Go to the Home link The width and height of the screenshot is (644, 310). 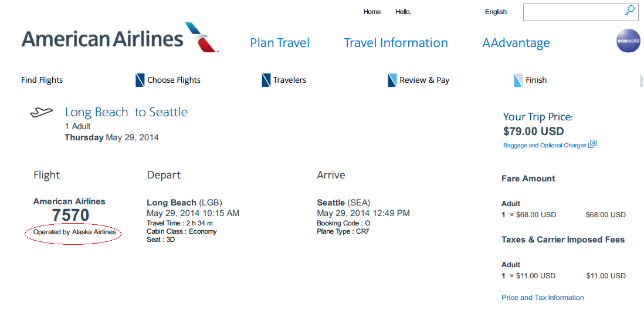pos(372,12)
